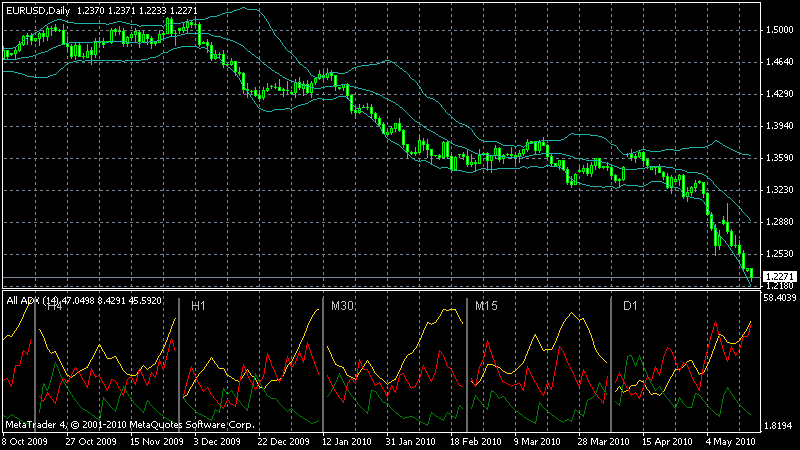Screen dimensions: 800x450
Task: Click the EURUSD,Daily chart title text
Action: [x=38, y=11]
